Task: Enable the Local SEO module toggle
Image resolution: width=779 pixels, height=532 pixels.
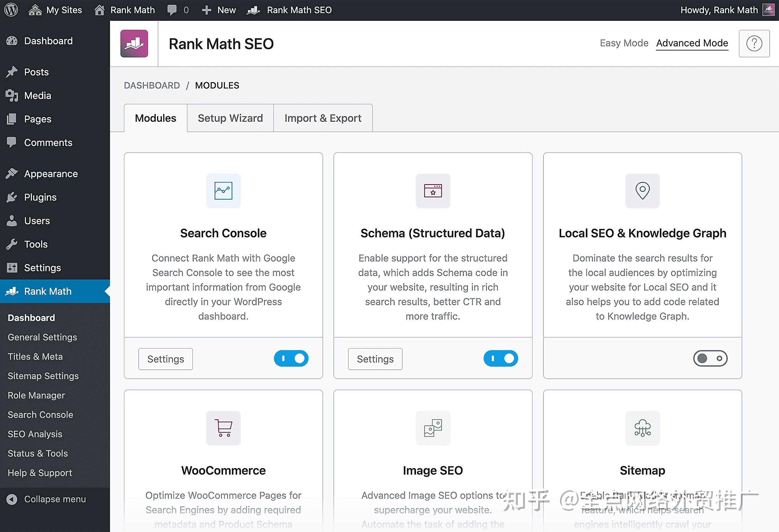Action: 710,359
